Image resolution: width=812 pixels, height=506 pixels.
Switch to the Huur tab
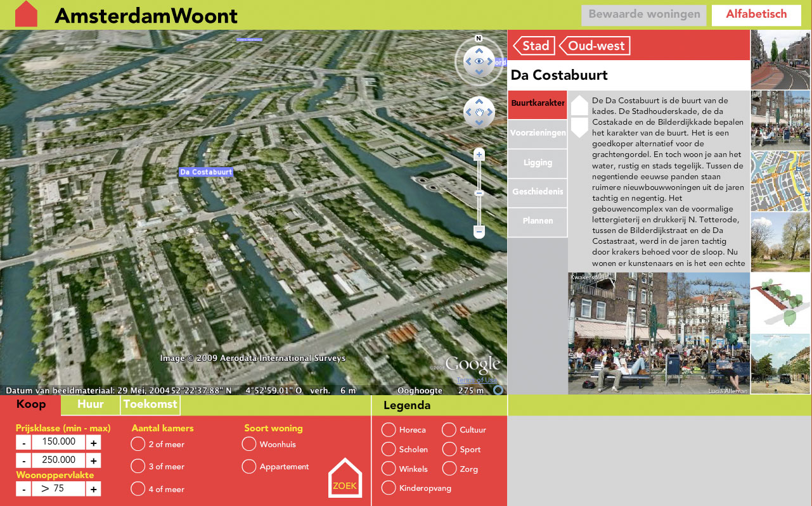tap(91, 405)
